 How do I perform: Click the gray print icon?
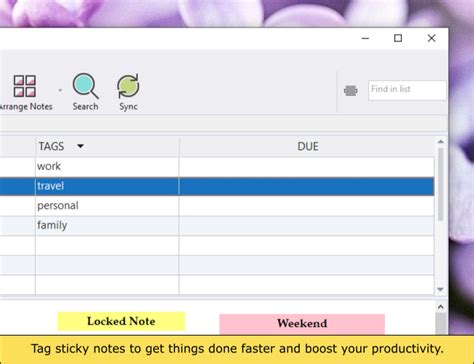pyautogui.click(x=351, y=91)
